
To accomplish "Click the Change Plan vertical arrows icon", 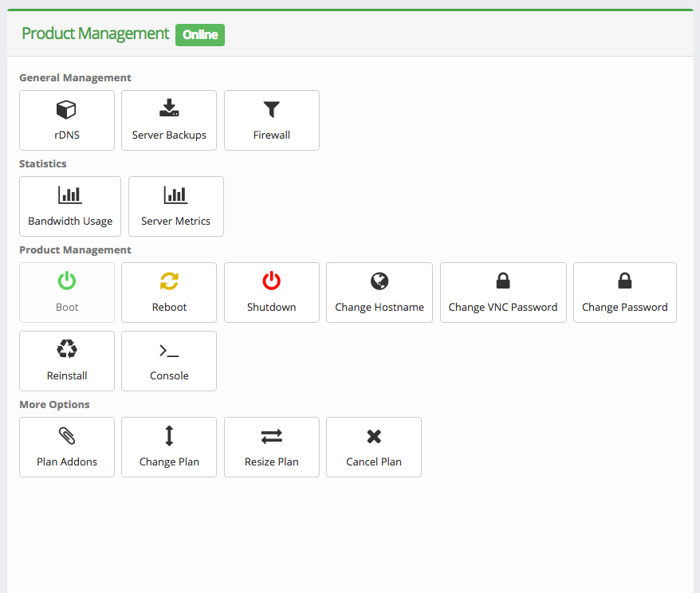I will click(169, 435).
